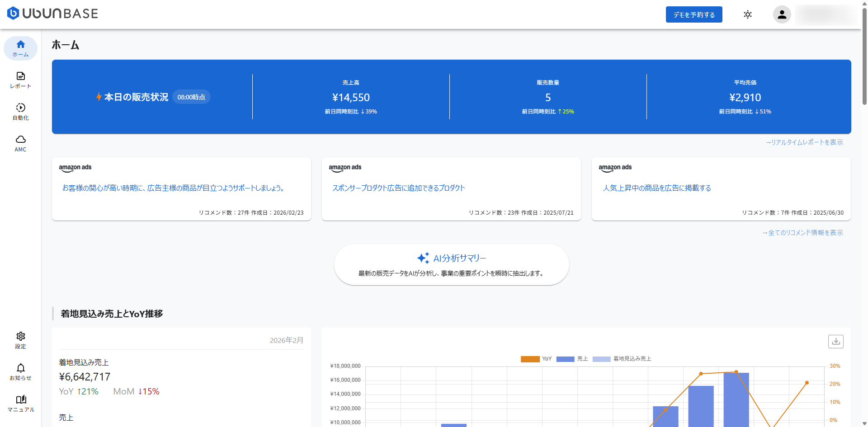The height and width of the screenshot is (427, 868).
Task: Open the user account avatar menu
Action: point(782,14)
